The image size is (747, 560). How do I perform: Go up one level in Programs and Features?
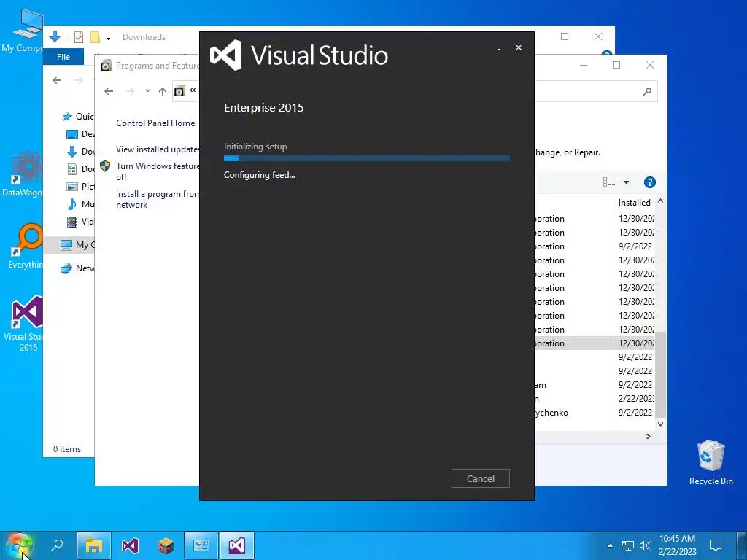[163, 91]
